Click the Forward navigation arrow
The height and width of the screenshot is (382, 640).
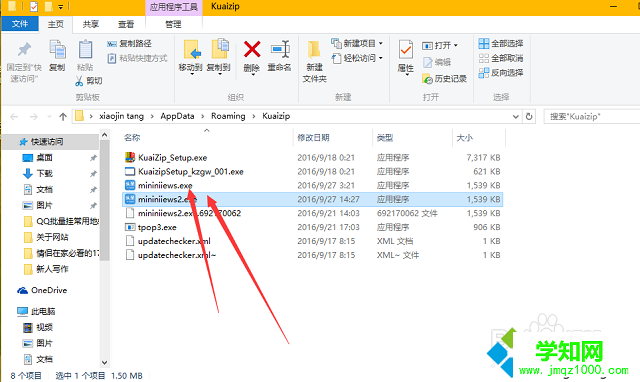[x=34, y=117]
